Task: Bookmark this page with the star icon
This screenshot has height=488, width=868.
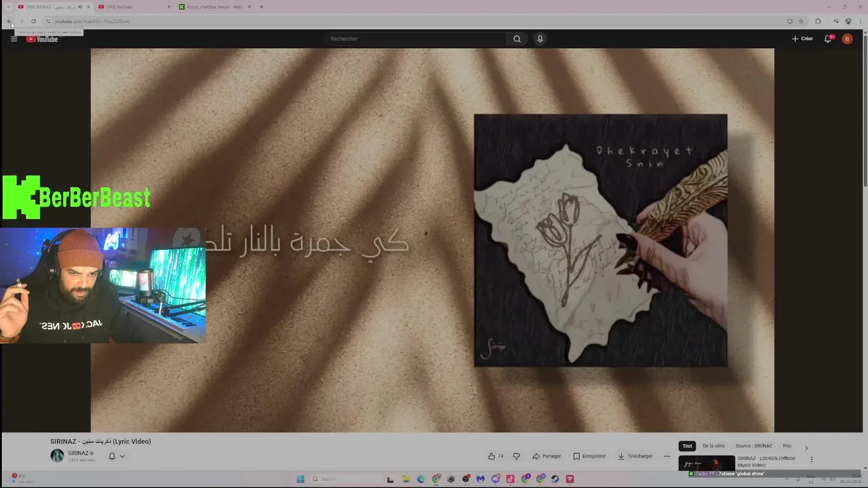Action: [x=801, y=21]
